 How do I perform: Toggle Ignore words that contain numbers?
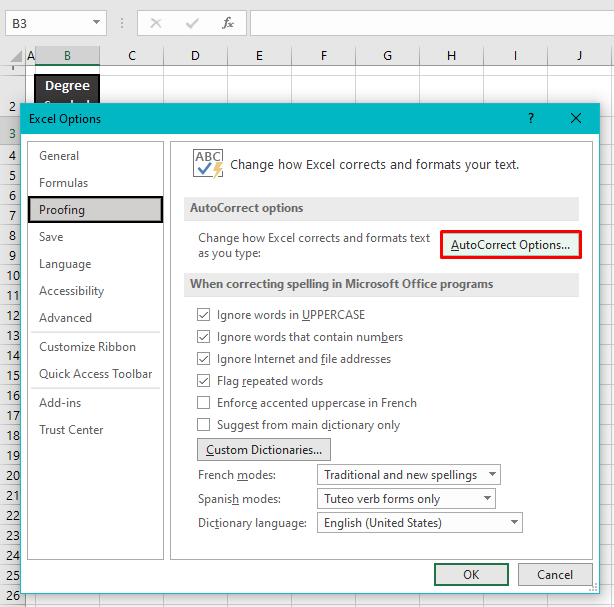203,336
